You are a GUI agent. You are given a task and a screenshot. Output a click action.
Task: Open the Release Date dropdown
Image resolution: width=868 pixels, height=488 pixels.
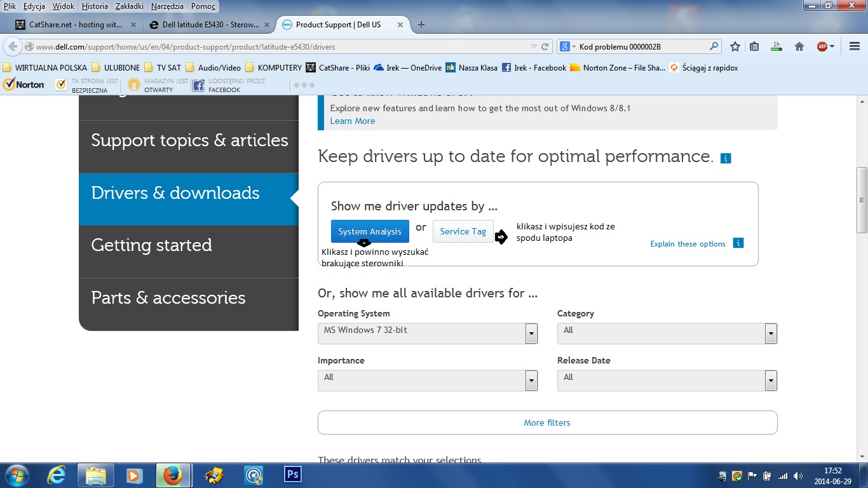point(667,380)
